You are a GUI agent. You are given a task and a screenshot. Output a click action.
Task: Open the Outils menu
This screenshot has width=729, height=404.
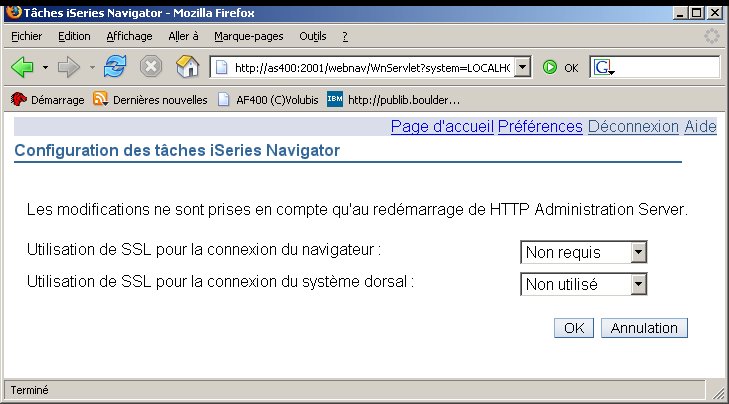pyautogui.click(x=313, y=36)
